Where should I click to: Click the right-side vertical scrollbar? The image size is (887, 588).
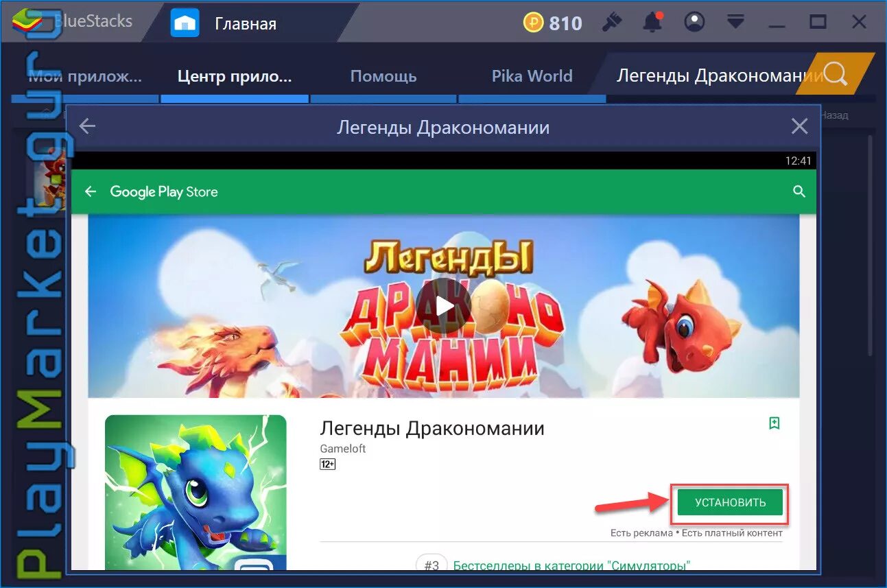[870, 245]
